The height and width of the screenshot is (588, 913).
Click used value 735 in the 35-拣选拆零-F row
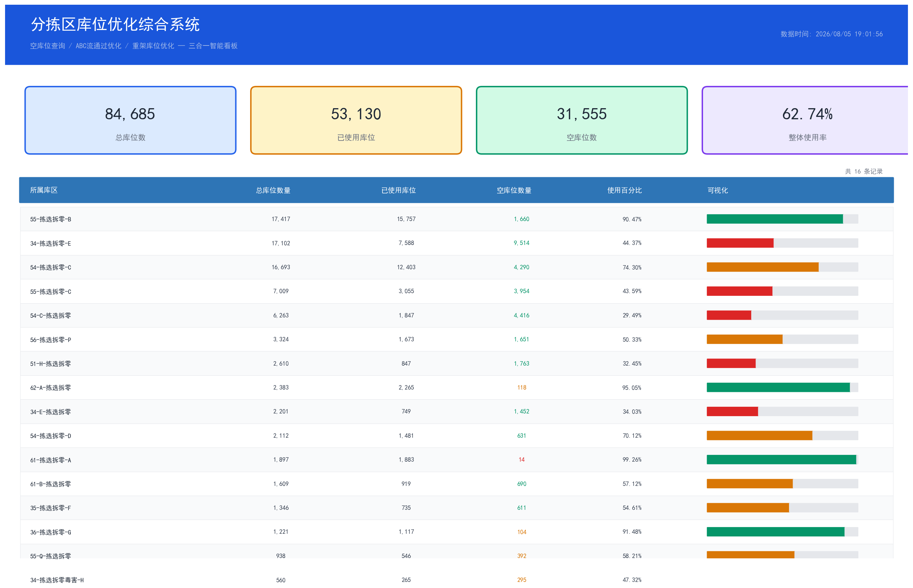pos(406,508)
